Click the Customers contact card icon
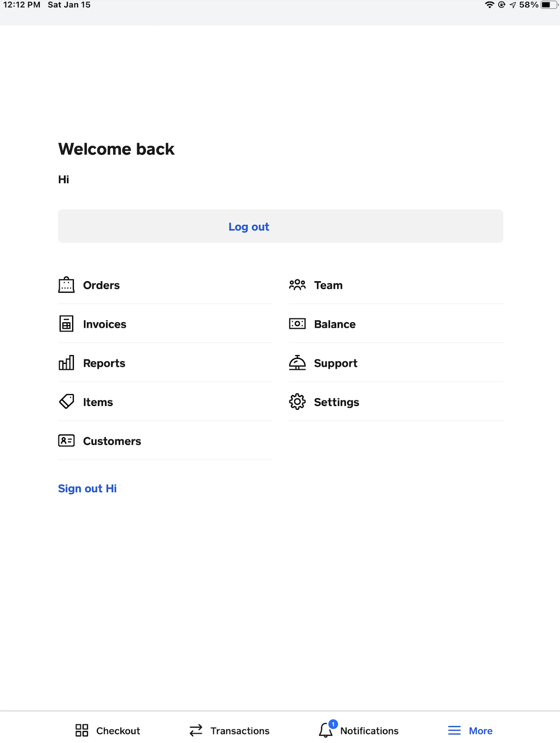 (x=66, y=440)
